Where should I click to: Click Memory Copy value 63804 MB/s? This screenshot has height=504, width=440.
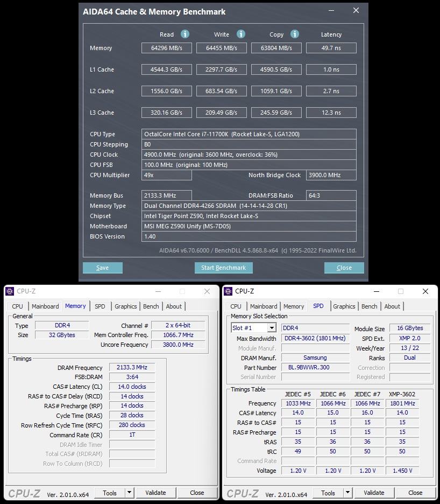276,48
